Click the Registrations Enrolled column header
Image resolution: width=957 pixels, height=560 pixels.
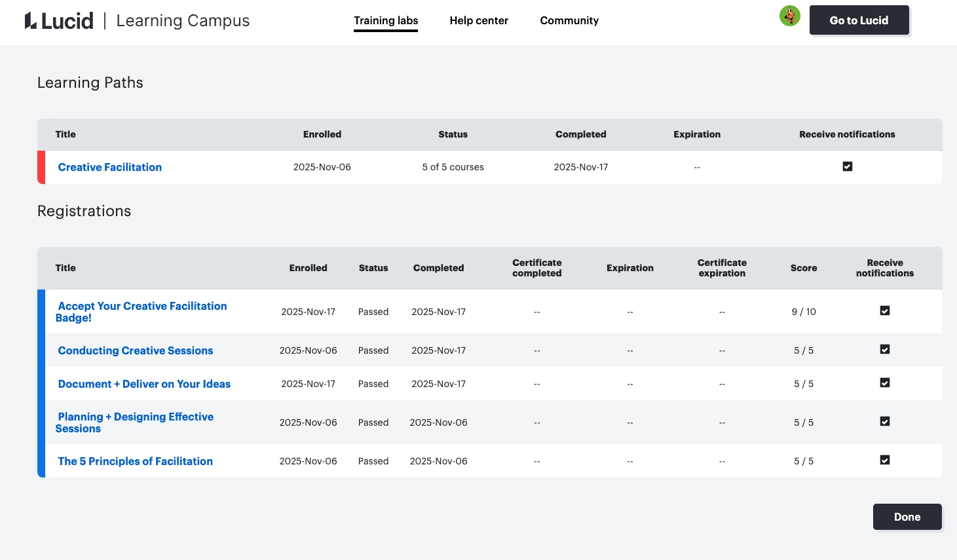tap(308, 268)
